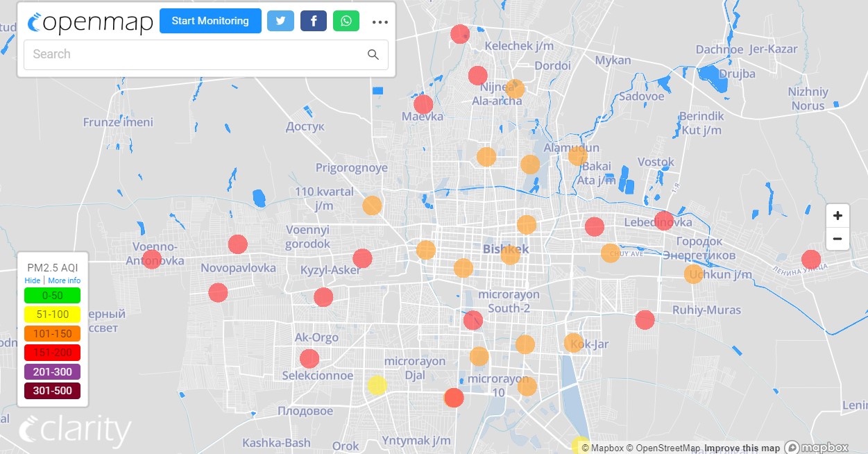This screenshot has height=454, width=868.
Task: Open the More info legend link
Action: [64, 280]
